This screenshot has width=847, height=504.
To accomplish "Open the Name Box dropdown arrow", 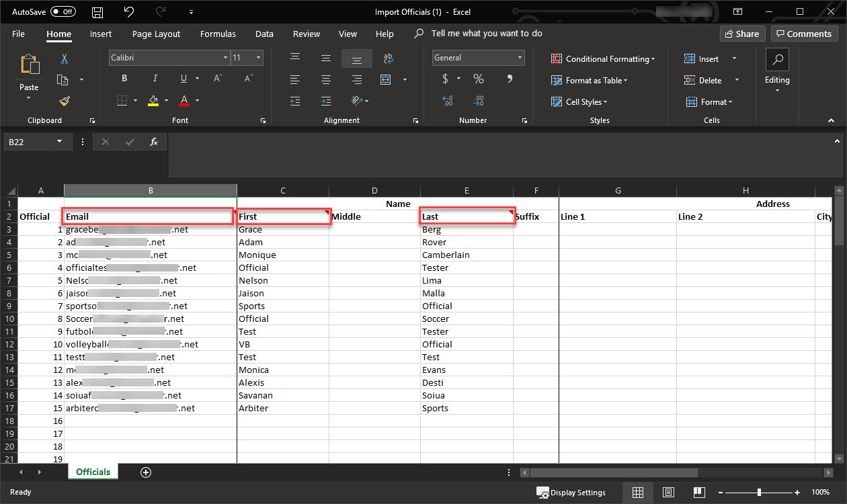I will click(x=60, y=142).
